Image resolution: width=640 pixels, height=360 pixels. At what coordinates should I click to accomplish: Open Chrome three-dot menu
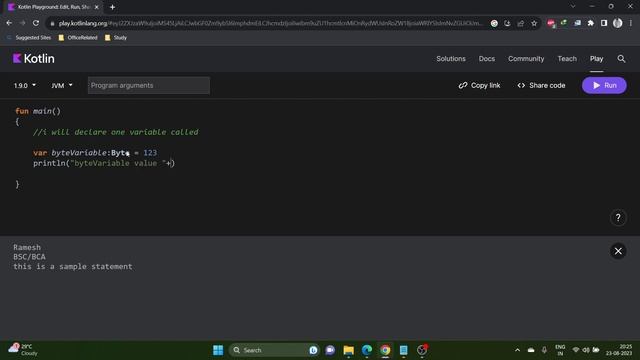(631, 23)
